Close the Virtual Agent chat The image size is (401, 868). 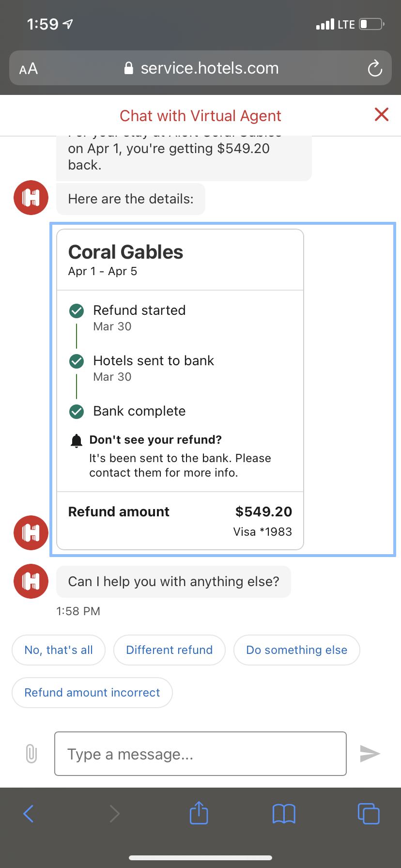[382, 115]
